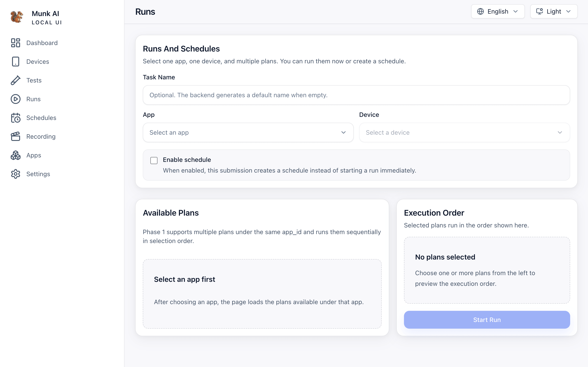Open the Runs sidebar item
The image size is (588, 367).
coord(33,99)
